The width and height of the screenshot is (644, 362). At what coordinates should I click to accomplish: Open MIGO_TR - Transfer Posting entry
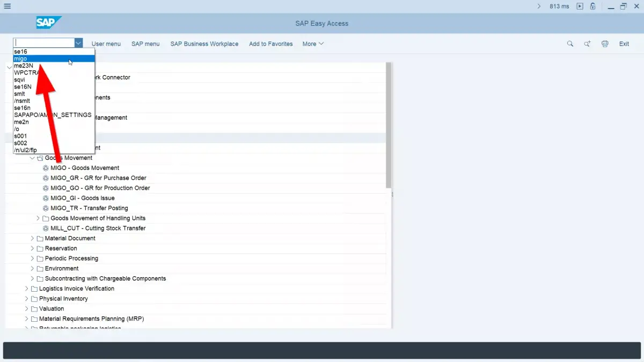(89, 208)
